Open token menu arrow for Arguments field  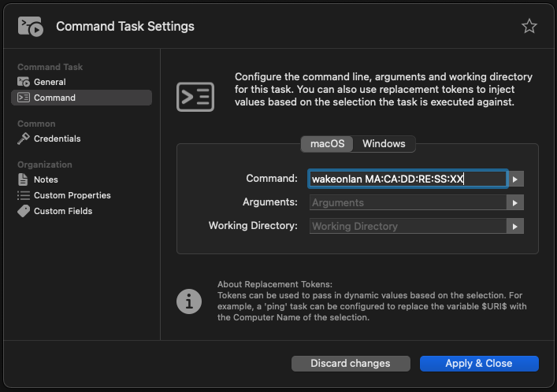pos(515,203)
